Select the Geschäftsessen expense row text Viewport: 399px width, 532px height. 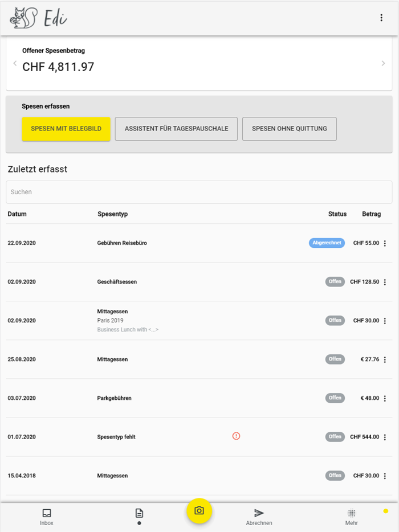(x=117, y=281)
